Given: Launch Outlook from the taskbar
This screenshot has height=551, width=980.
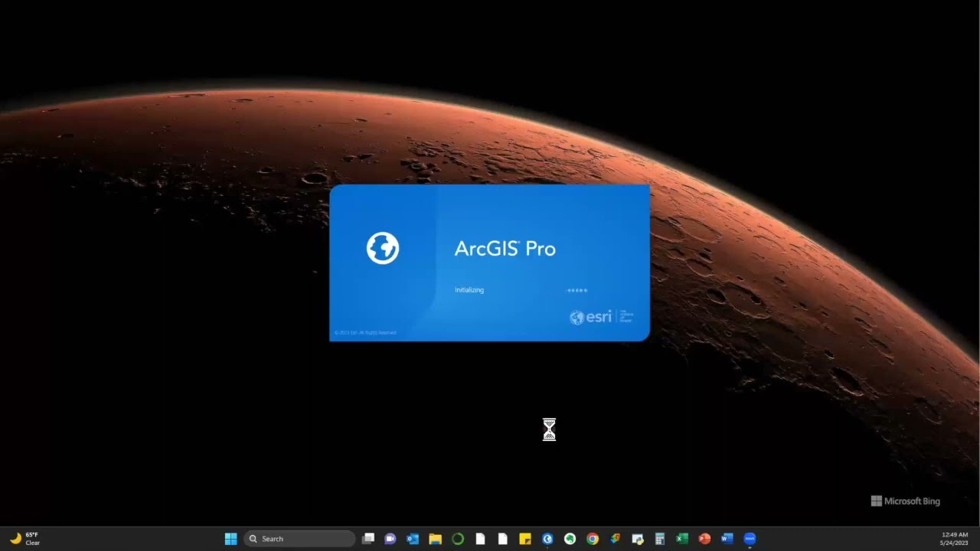Looking at the screenshot, I should click(x=413, y=539).
